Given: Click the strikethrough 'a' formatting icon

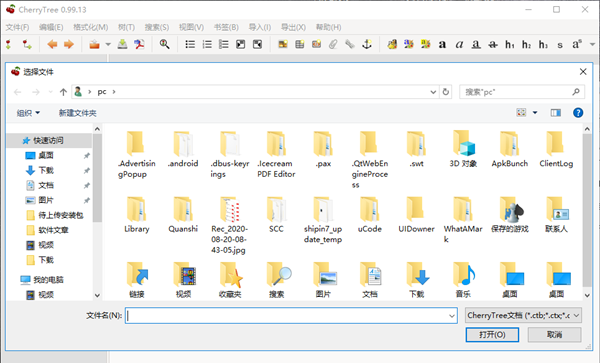Looking at the screenshot, I should click(x=493, y=44).
